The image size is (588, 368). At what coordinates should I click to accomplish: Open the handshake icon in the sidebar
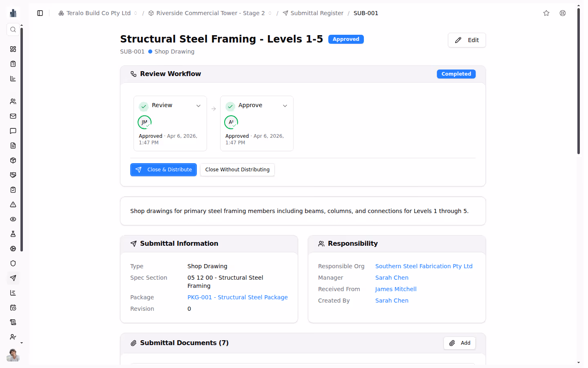click(13, 175)
